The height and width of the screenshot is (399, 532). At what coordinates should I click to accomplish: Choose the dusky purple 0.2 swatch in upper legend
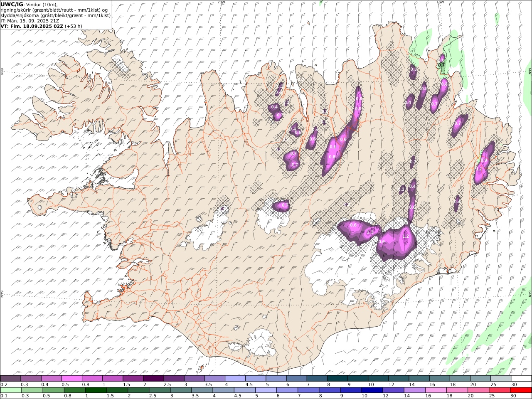coord(11,379)
